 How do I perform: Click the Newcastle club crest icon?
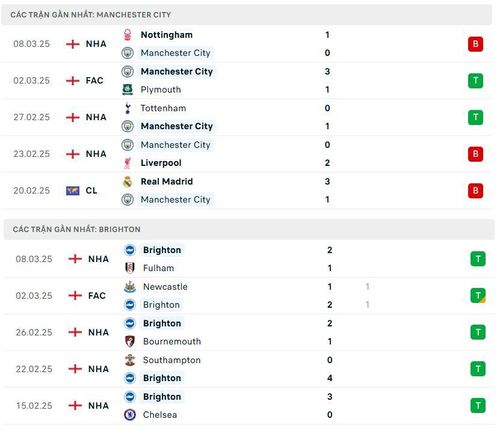tap(130, 287)
